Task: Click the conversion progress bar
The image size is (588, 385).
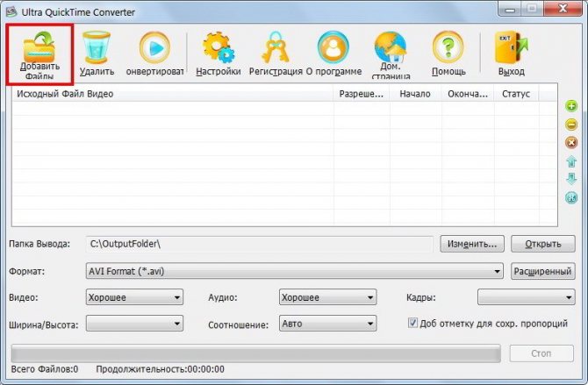Action: click(x=256, y=353)
